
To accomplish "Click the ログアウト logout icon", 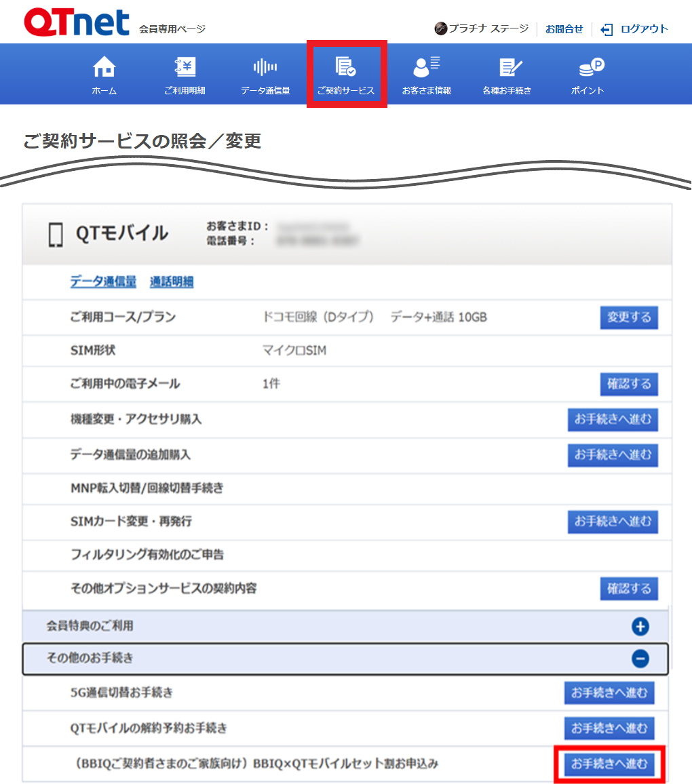I will coord(607,29).
